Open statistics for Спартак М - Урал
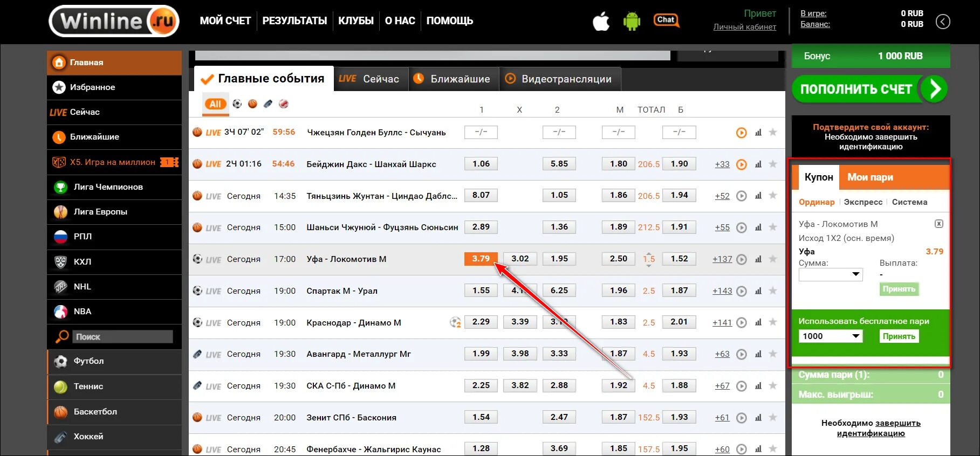Screen dimensions: 980x456 (758, 291)
